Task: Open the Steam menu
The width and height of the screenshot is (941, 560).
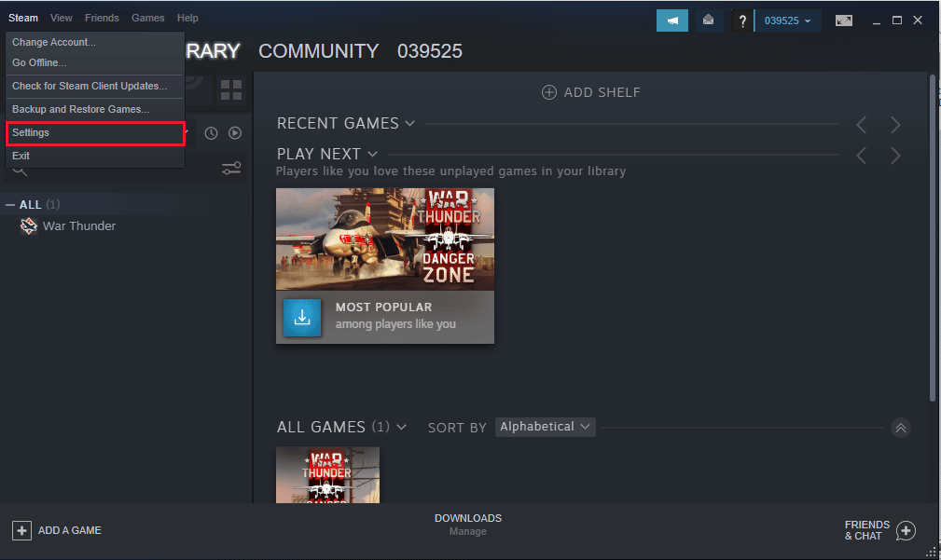Action: point(22,18)
